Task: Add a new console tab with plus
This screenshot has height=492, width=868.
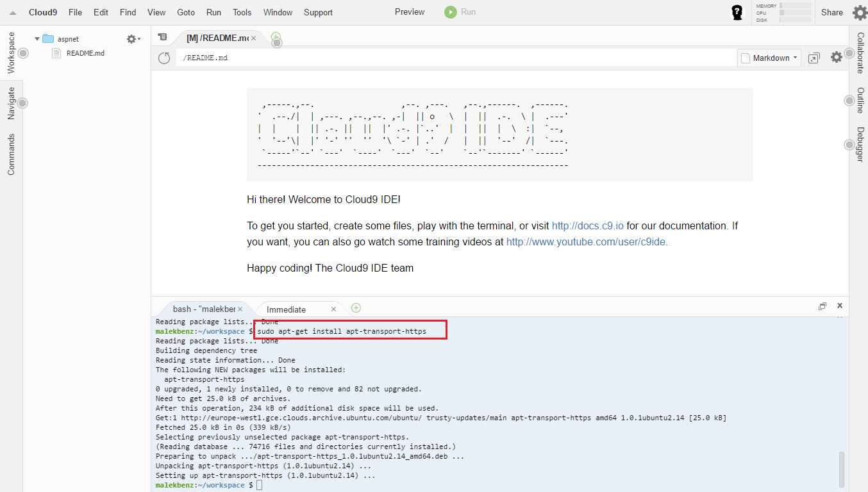Action: (x=356, y=307)
